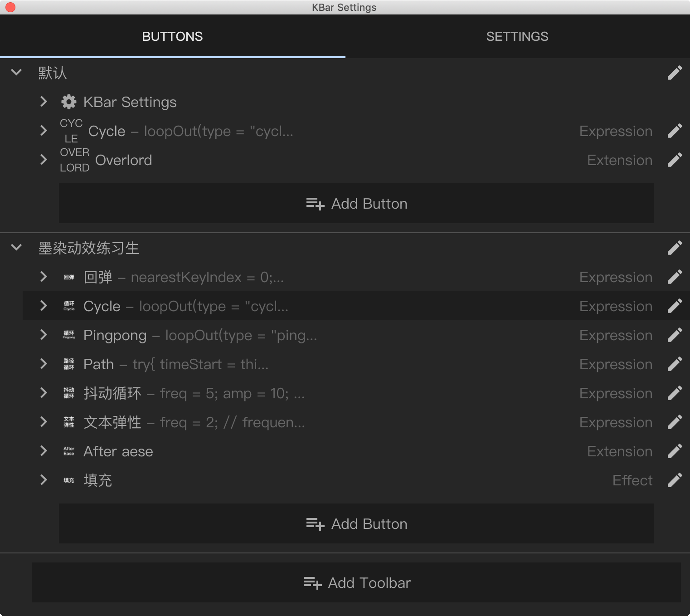Edit the highlighted Cycle expression pencil
Image resolution: width=690 pixels, height=616 pixels.
click(675, 306)
